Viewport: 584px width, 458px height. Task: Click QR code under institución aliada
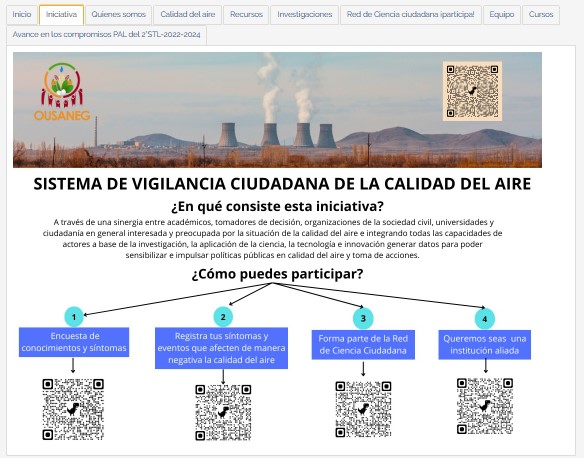[x=485, y=406]
